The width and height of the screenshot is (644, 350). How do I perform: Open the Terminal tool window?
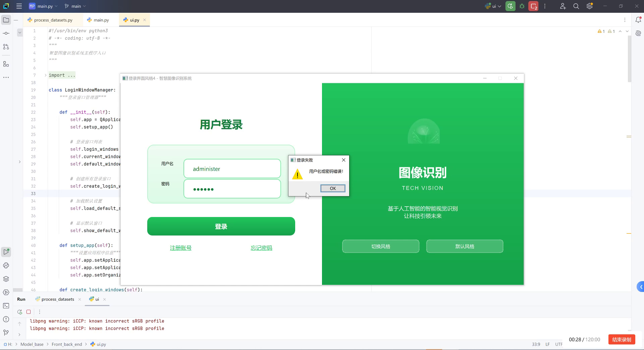pos(6,306)
